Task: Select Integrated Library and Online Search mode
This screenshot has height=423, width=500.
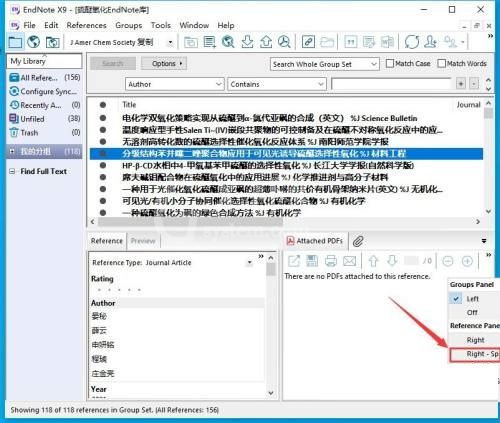Action: (53, 42)
